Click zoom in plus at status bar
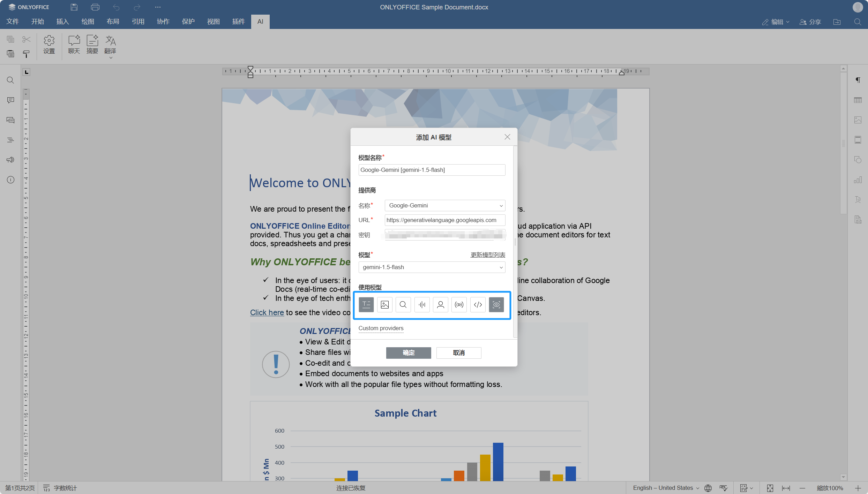 [x=858, y=488]
